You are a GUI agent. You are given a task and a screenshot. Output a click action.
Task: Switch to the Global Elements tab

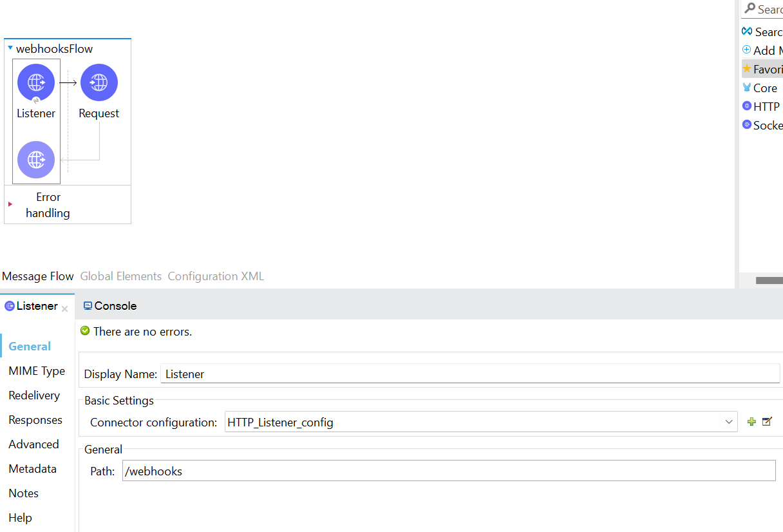120,276
